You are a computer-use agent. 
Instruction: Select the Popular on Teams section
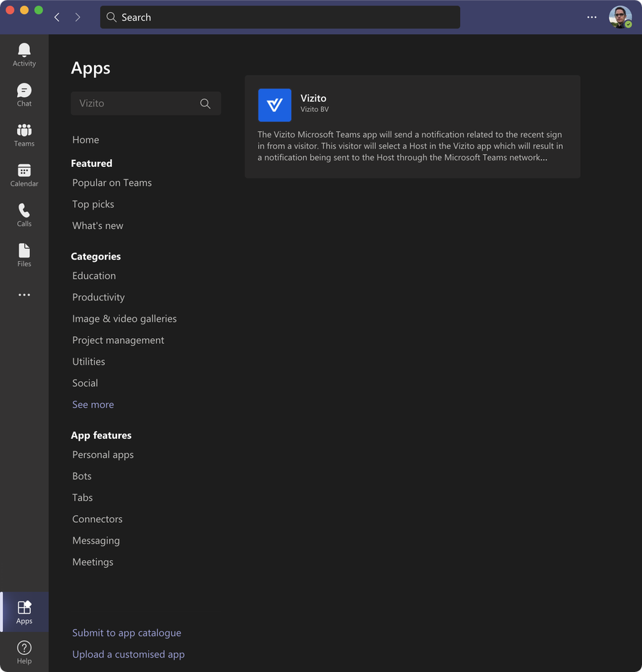[112, 183]
